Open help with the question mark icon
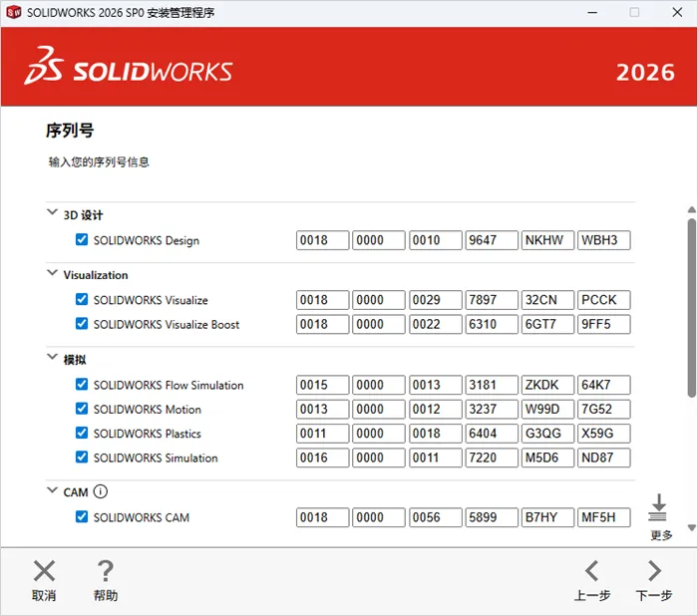Image resolution: width=698 pixels, height=616 pixels. point(105,571)
